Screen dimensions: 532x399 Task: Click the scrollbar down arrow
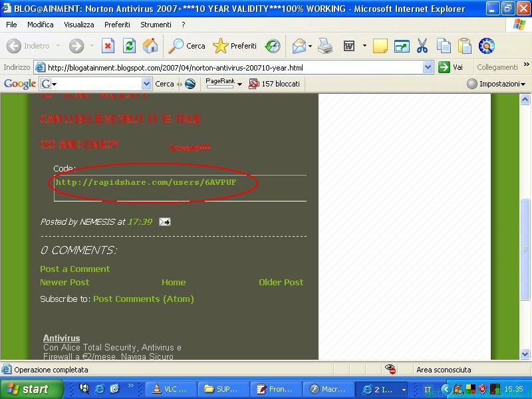tap(525, 354)
